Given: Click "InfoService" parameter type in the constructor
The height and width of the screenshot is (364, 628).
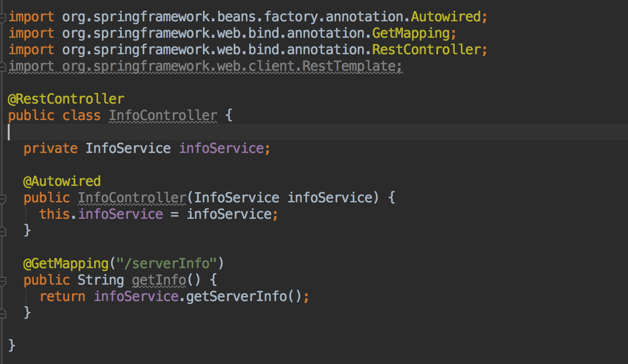Looking at the screenshot, I should pos(236,198).
